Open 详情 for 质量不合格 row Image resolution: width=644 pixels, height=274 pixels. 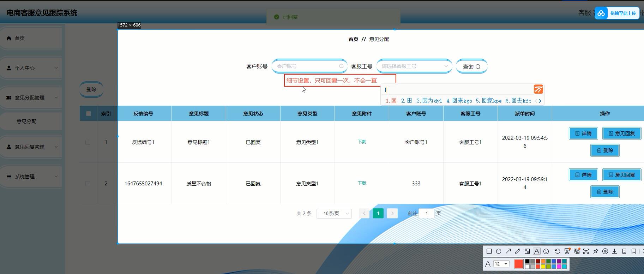(x=583, y=175)
